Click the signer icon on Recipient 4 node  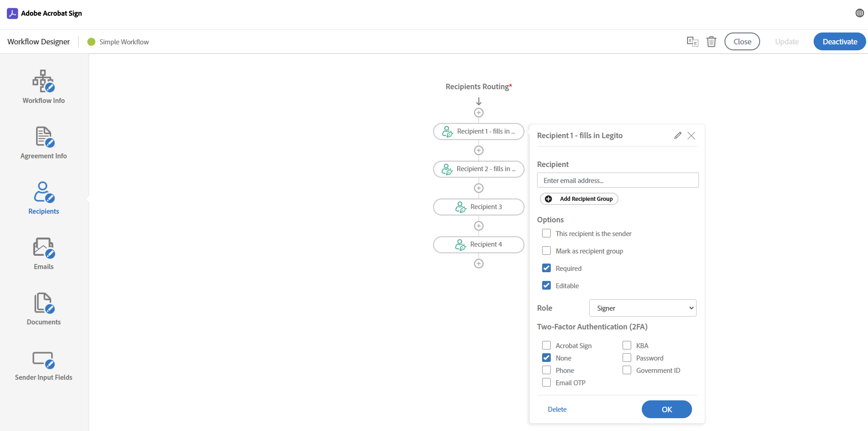click(461, 245)
